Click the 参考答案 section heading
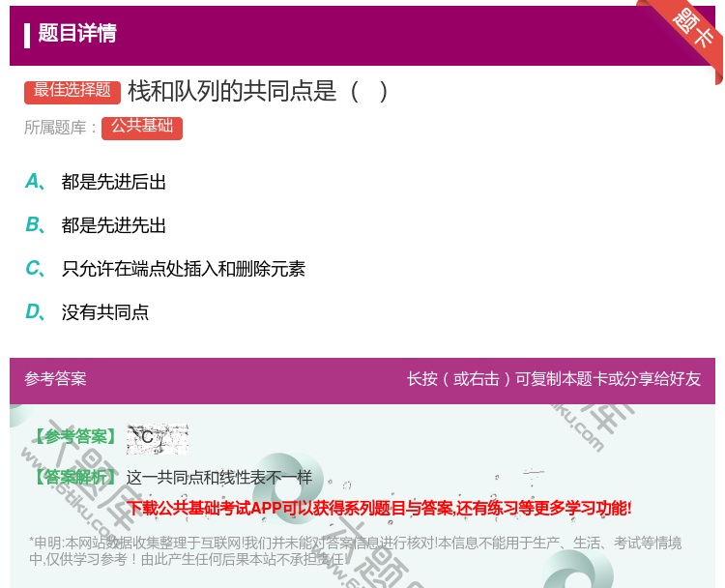The height and width of the screenshot is (588, 725). pos(55,379)
